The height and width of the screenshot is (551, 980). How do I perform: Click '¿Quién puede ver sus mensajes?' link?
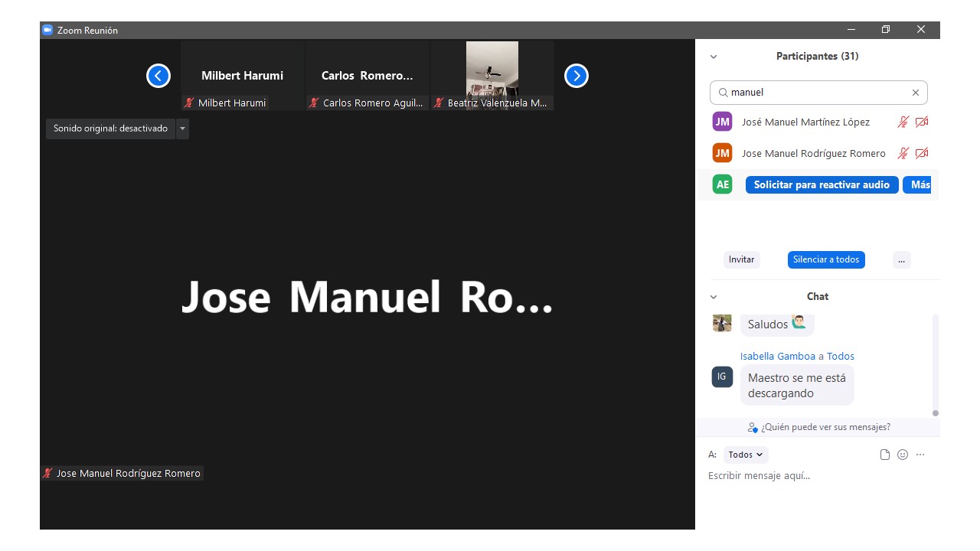819,427
